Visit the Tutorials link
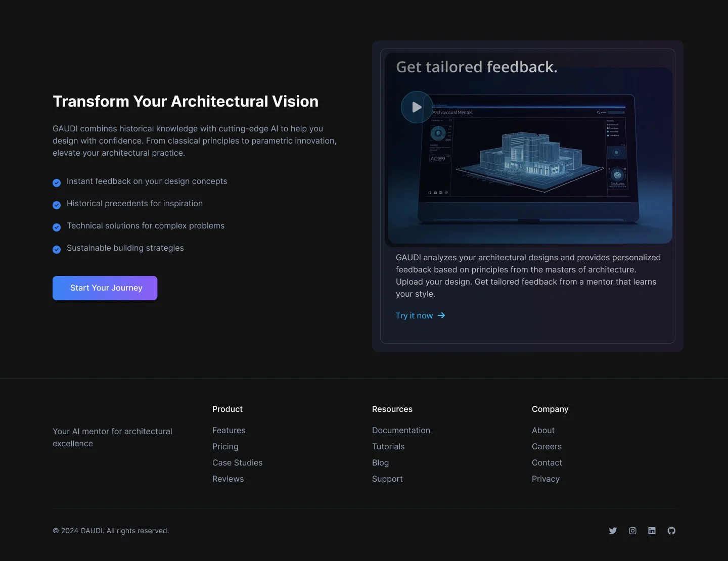The width and height of the screenshot is (728, 561). click(x=388, y=447)
